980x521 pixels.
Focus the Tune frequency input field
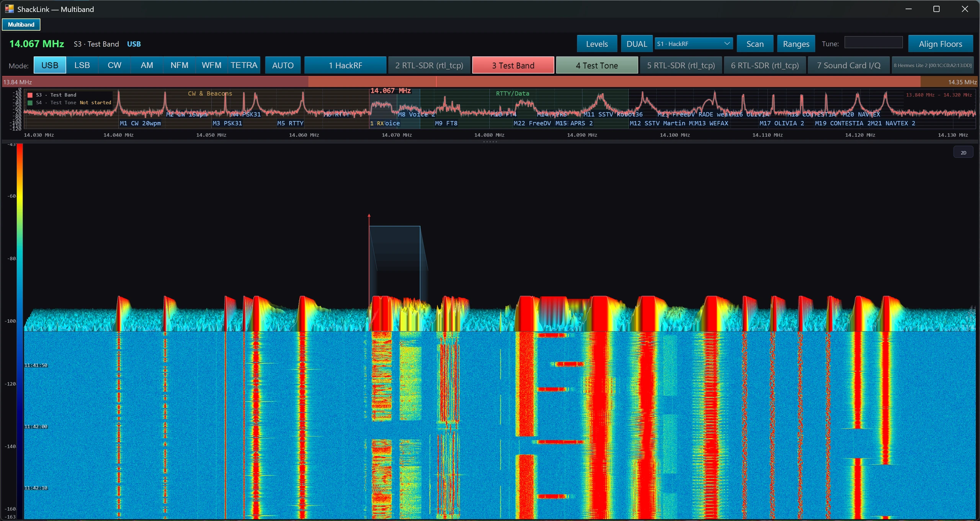(x=873, y=42)
